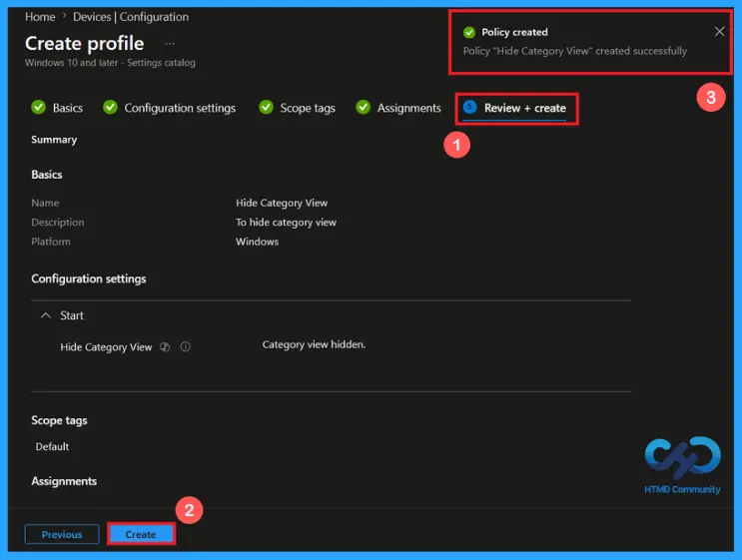Click the Home breadcrumb link

[x=40, y=17]
